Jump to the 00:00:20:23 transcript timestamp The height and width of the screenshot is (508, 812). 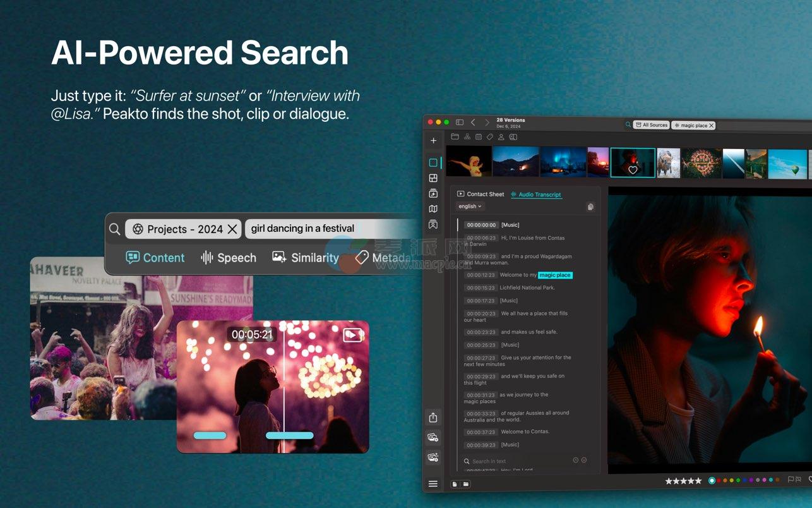tap(481, 313)
